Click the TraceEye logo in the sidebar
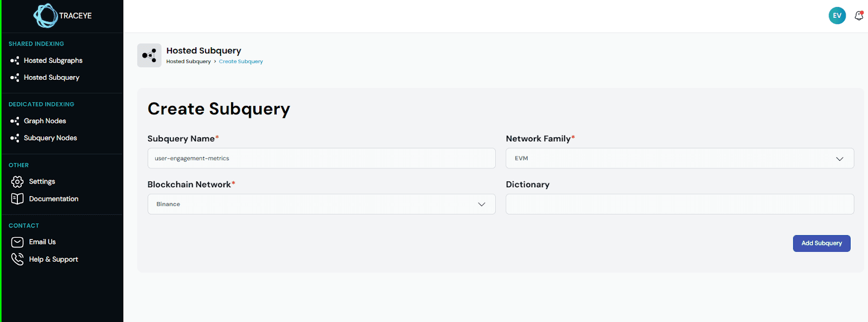Screen dimensions: 868x322 (62, 16)
